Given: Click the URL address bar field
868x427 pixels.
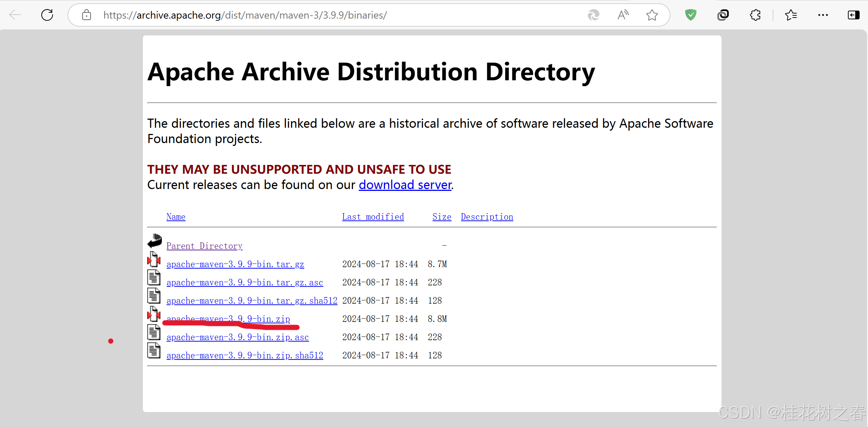Looking at the screenshot, I should tap(329, 15).
